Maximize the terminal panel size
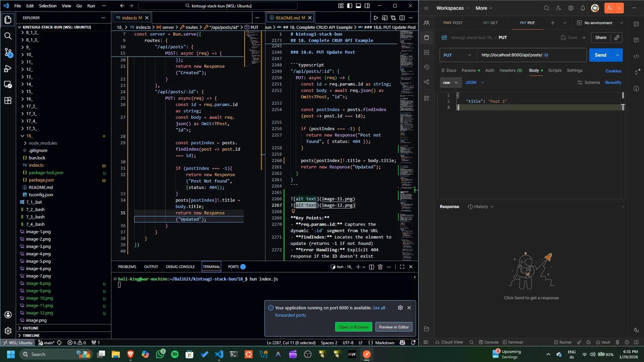The image size is (644, 362). [x=402, y=267]
